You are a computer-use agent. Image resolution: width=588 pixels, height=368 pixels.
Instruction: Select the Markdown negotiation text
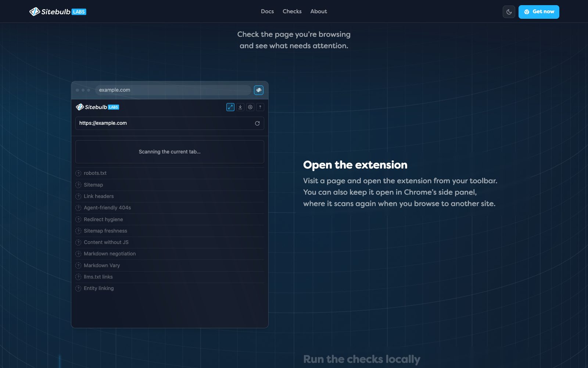click(110, 254)
